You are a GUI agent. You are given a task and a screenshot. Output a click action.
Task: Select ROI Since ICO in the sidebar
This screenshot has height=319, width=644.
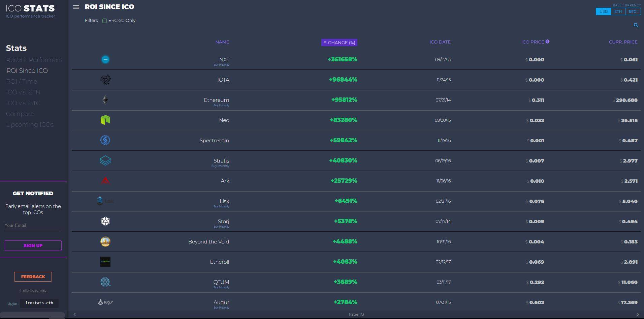27,70
